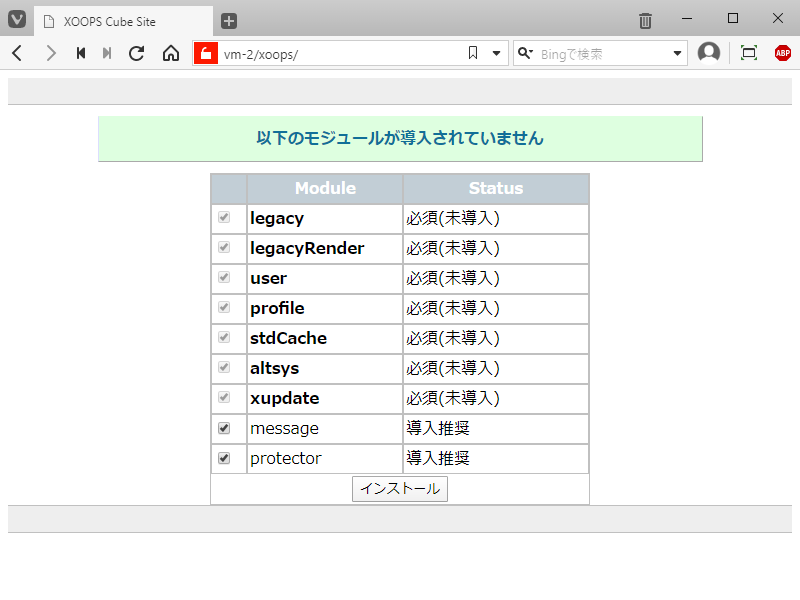Select the profile module name

point(277,308)
